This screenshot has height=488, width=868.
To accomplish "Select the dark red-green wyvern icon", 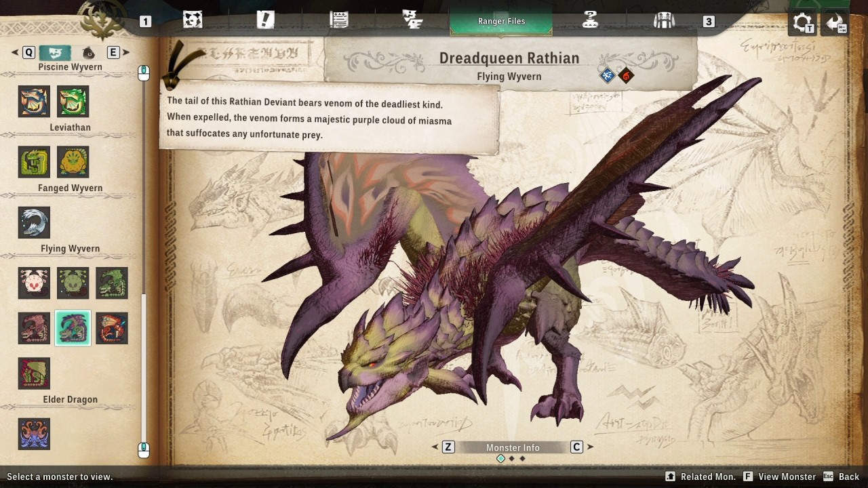I will (x=34, y=373).
